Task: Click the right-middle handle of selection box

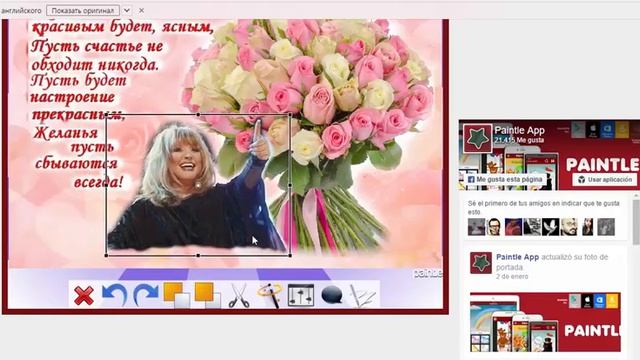Action: [290, 185]
